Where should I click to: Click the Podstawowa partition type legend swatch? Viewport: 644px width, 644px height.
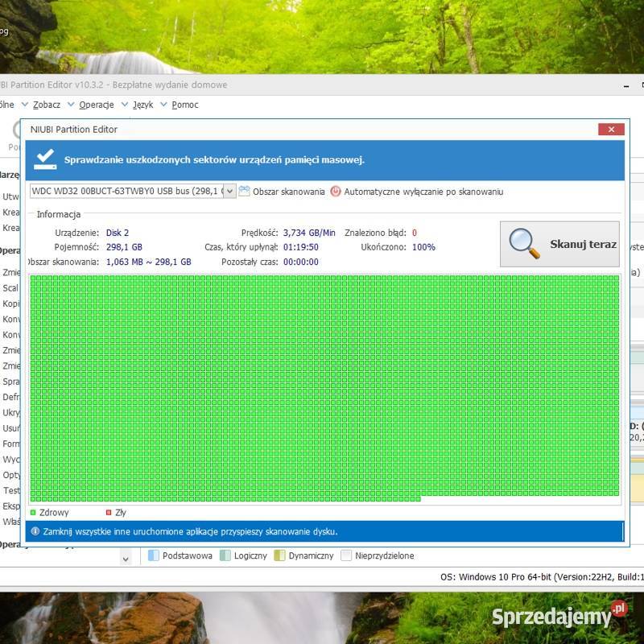coord(153,555)
